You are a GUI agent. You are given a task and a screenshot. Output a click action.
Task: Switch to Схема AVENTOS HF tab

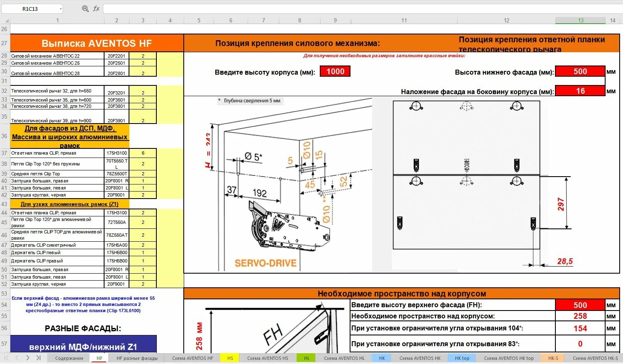pyautogui.click(x=192, y=358)
